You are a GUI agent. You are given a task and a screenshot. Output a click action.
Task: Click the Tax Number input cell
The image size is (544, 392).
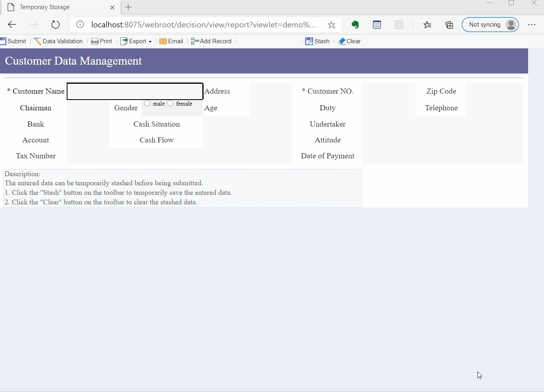click(x=180, y=156)
